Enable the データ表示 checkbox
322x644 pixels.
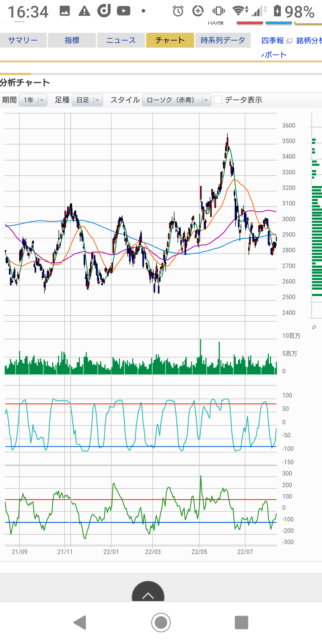point(218,100)
